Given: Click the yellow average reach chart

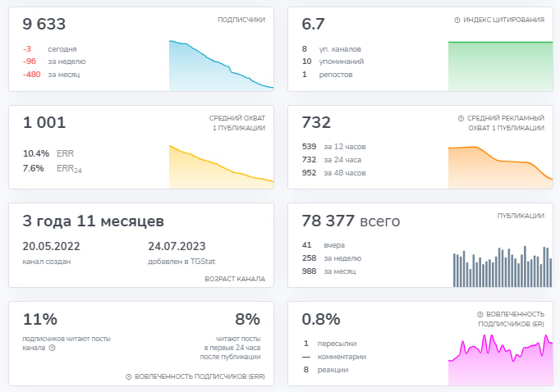Looking at the screenshot, I should (x=222, y=166).
